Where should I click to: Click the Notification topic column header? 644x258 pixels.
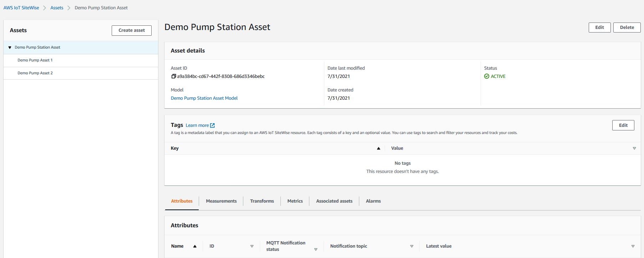tap(349, 246)
